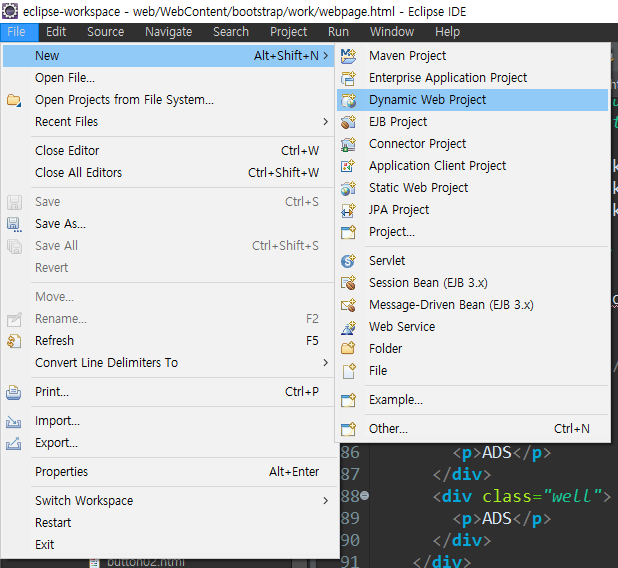The width and height of the screenshot is (618, 568).
Task: Open the Navigate menu
Action: 169,32
